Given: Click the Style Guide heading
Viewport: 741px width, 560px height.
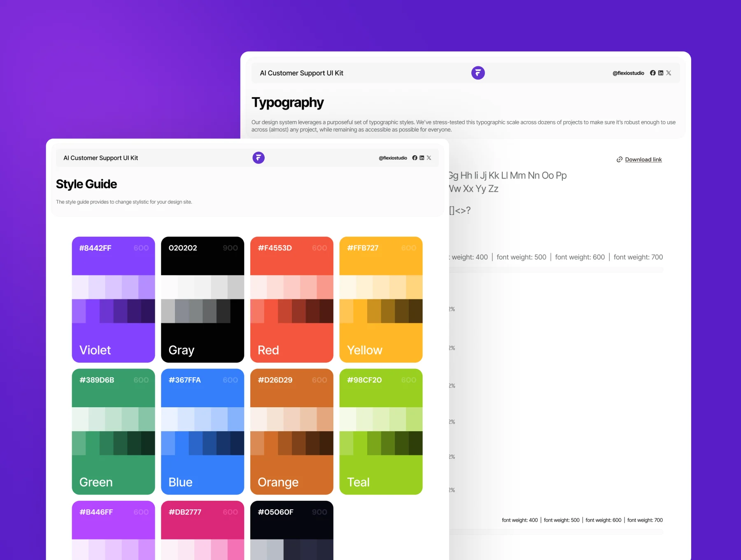Looking at the screenshot, I should click(x=86, y=184).
